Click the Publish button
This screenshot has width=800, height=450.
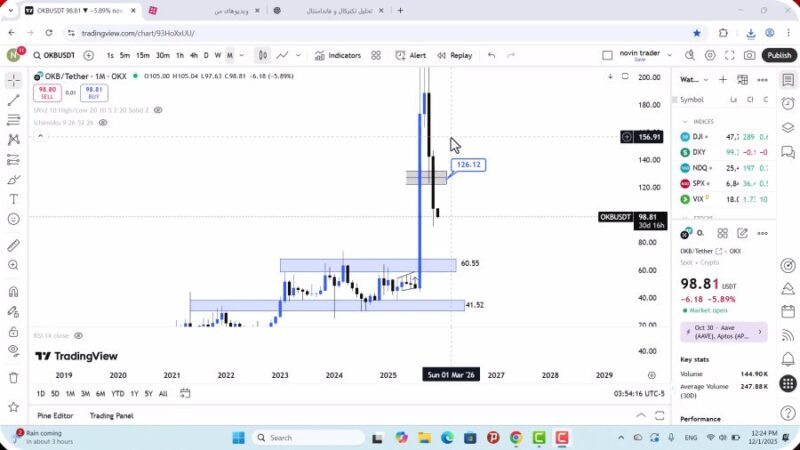pos(779,56)
